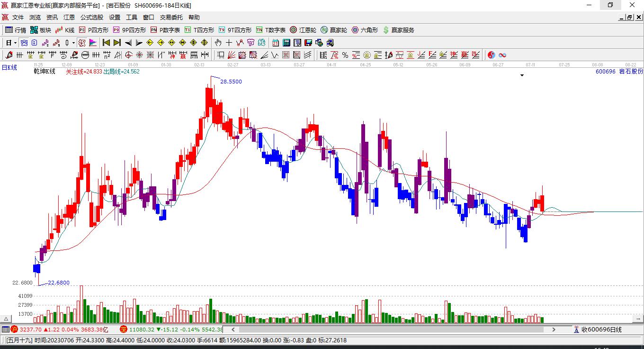Select the percent retracement tool
The image size is (644, 349).
(345, 55)
